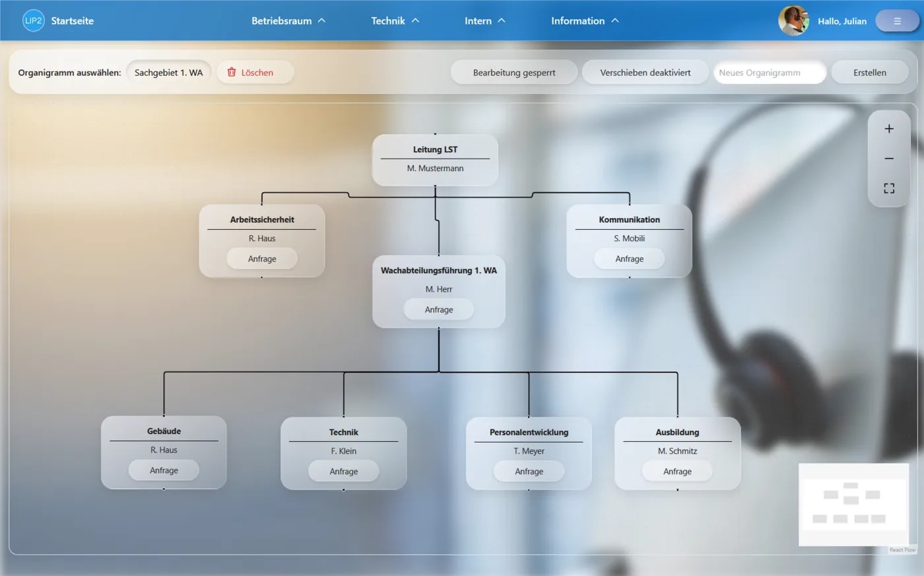Zoom out with the minus control

point(889,159)
